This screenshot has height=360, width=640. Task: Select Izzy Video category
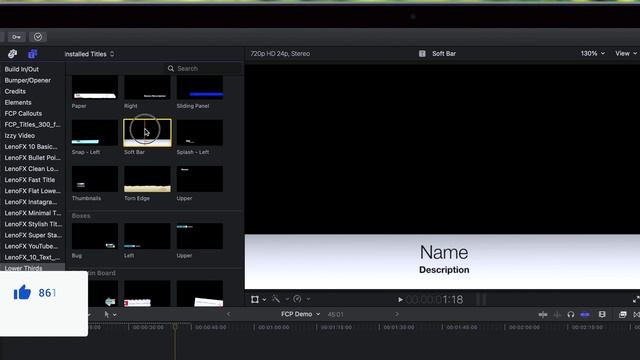[x=20, y=136]
